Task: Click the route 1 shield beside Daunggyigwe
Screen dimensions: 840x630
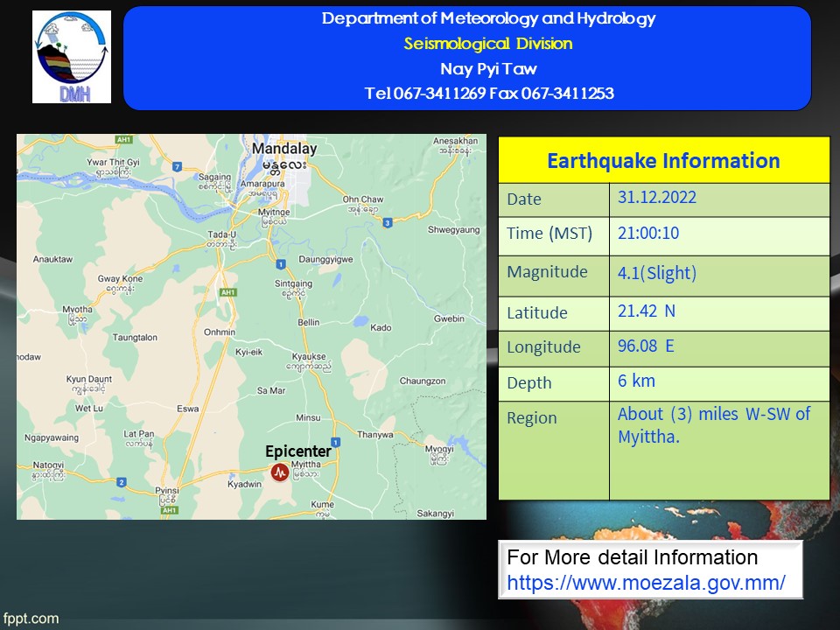Action: pyautogui.click(x=281, y=264)
